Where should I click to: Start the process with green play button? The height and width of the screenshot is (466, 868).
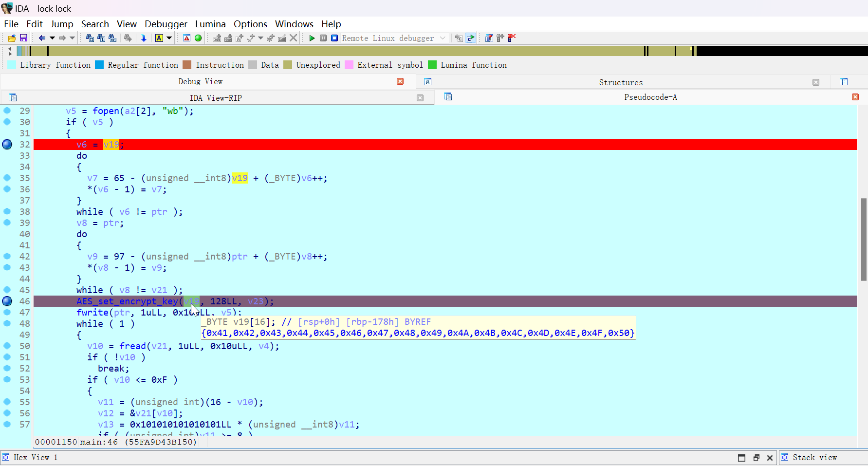[312, 38]
